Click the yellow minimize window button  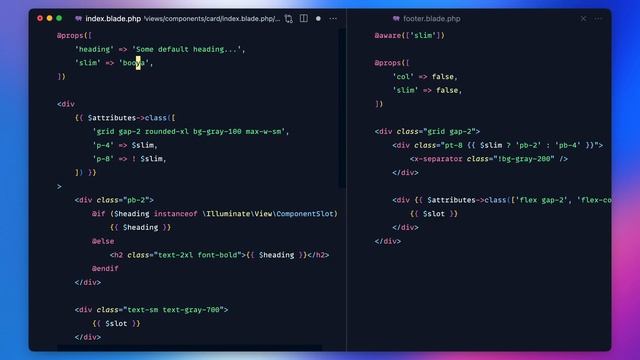(49, 18)
